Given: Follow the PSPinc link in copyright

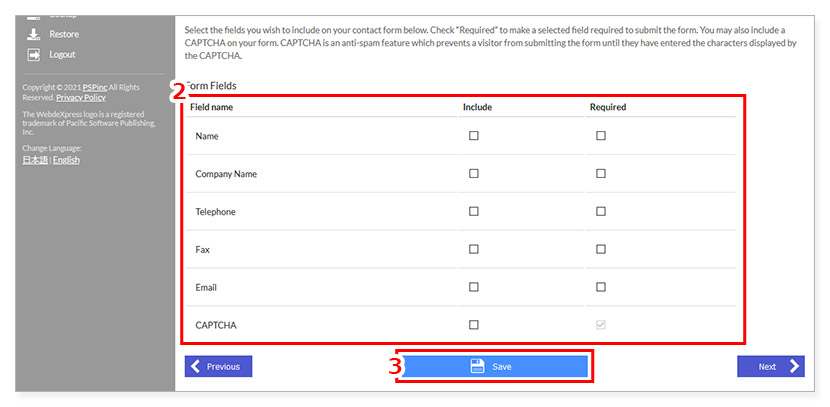Looking at the screenshot, I should point(95,88).
